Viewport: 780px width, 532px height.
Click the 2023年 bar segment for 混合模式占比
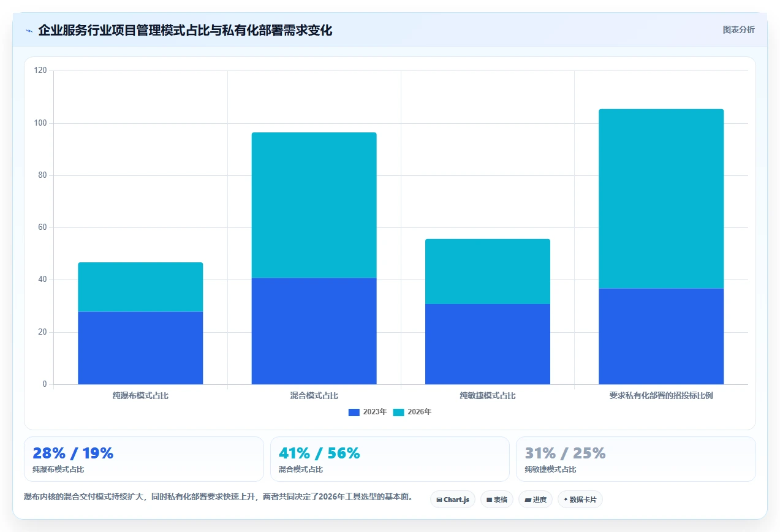[x=314, y=331]
